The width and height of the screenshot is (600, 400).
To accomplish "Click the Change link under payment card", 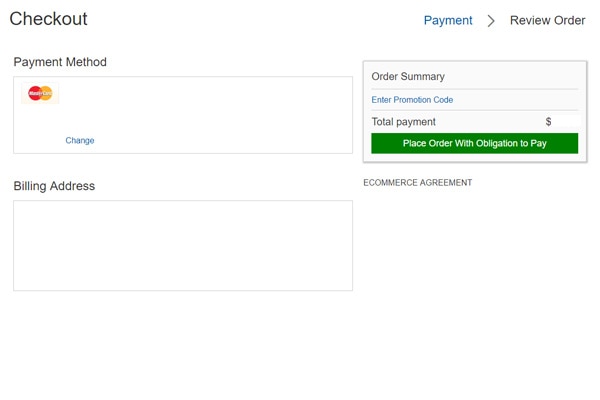I will point(80,140).
